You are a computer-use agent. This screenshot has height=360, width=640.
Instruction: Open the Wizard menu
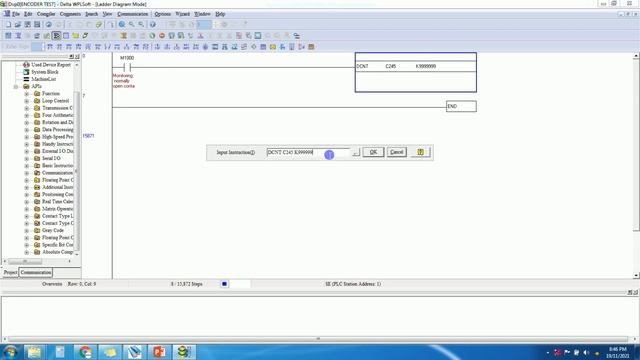tap(182, 14)
